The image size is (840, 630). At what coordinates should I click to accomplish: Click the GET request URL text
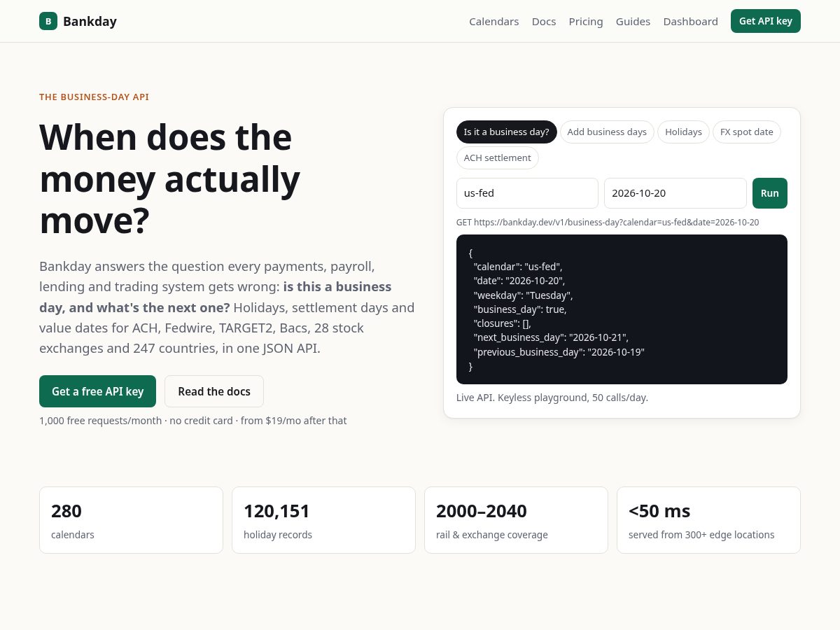(x=608, y=222)
